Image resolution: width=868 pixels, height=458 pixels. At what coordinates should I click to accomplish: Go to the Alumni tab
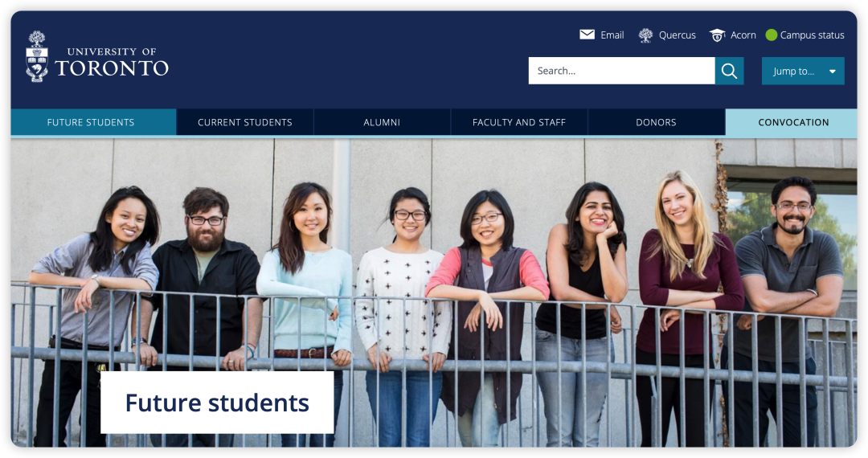382,122
